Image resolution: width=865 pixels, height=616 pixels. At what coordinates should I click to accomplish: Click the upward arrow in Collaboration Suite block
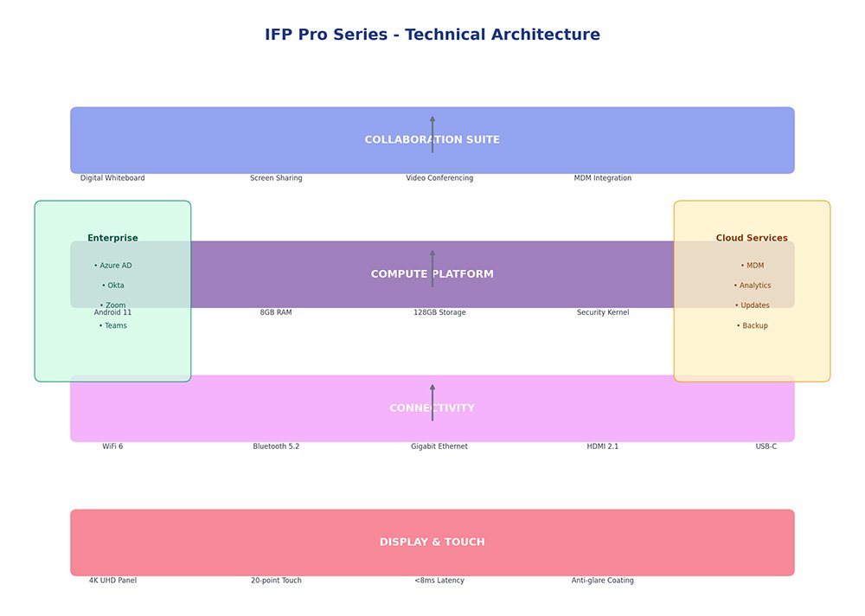(432, 134)
